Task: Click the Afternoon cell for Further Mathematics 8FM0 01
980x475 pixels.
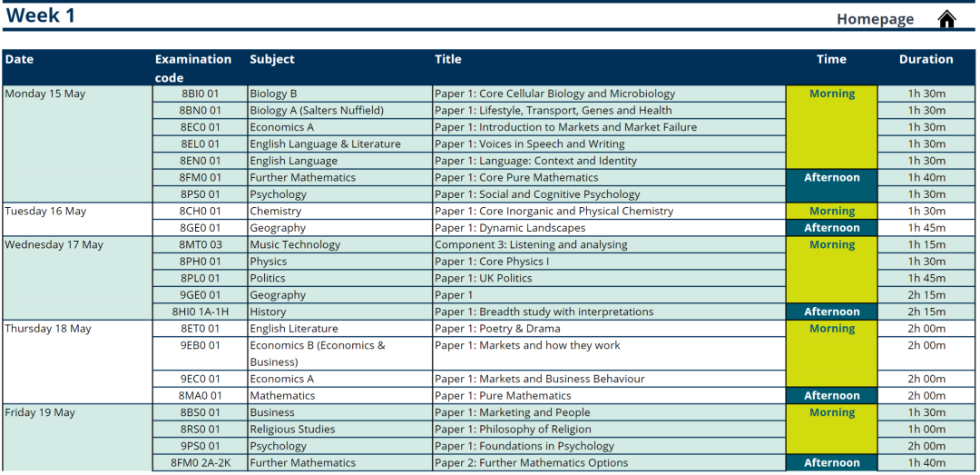Action: [x=832, y=186]
